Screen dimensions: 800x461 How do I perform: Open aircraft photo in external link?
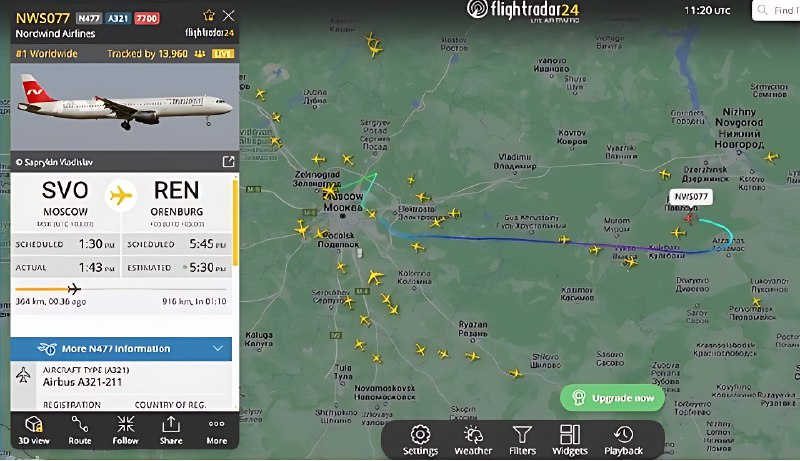click(228, 162)
